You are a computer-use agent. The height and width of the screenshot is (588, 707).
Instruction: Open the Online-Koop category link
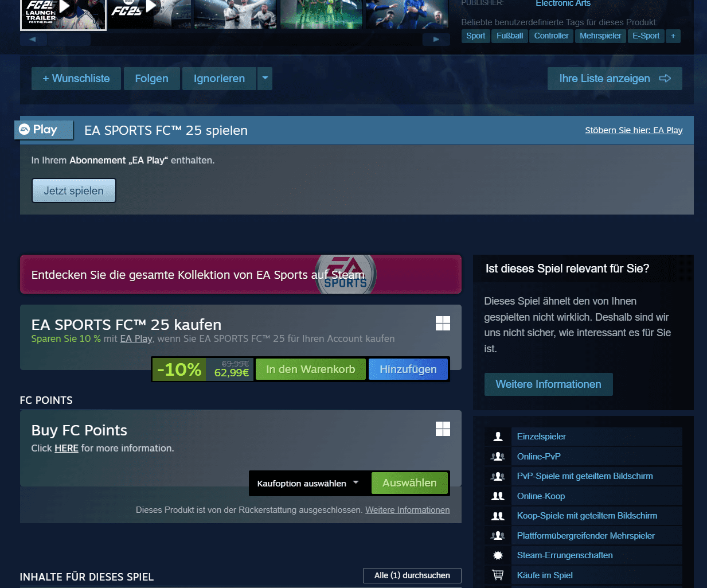(x=541, y=496)
